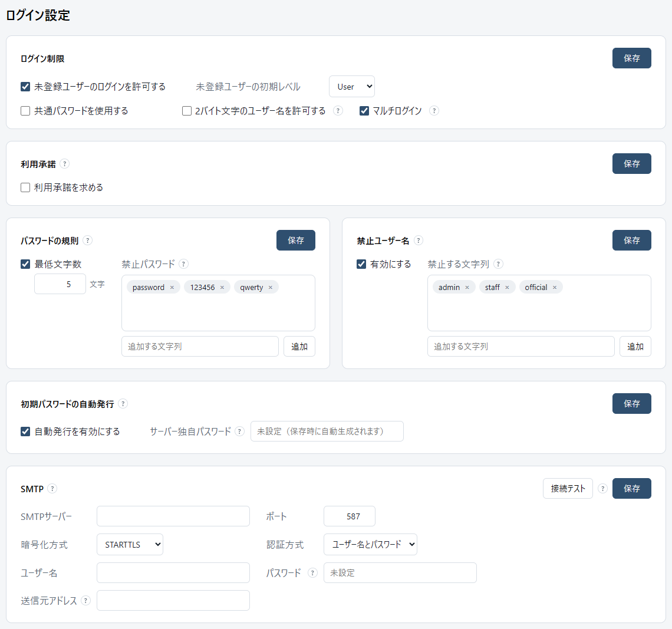This screenshot has height=629, width=672.
Task: Focus the minimum character count field
Action: 60,284
